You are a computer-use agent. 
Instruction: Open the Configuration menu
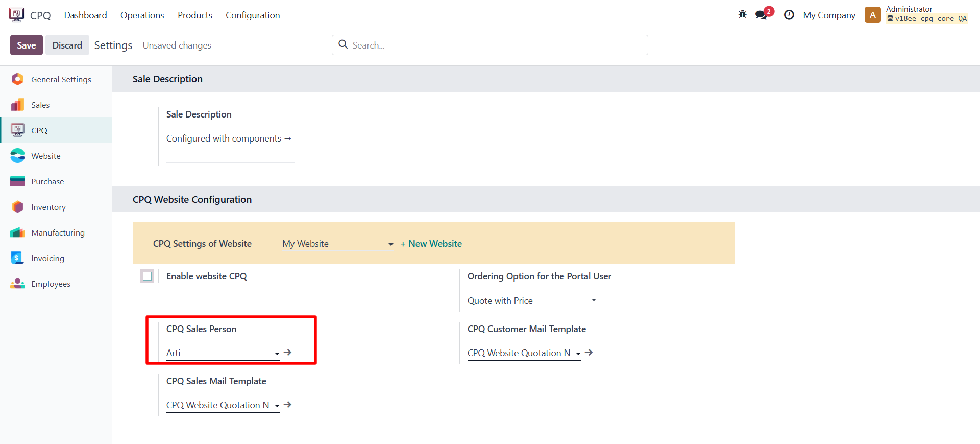(x=253, y=15)
